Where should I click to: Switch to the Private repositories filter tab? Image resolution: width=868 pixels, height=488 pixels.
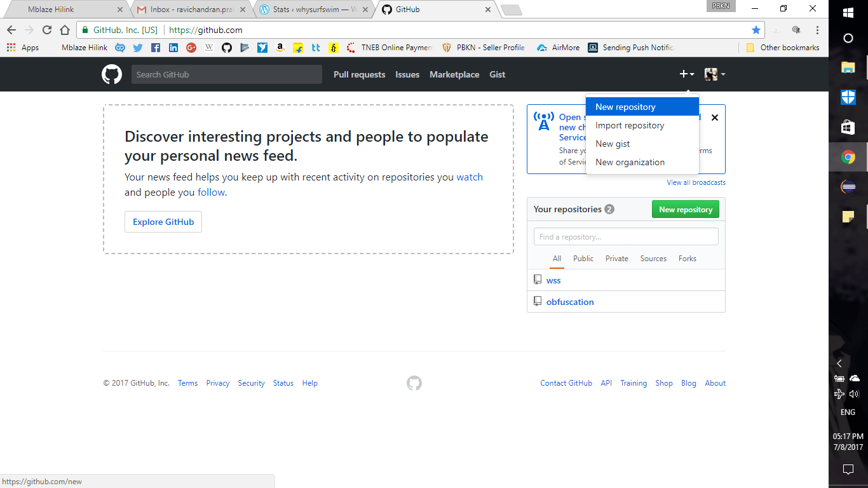click(x=616, y=259)
